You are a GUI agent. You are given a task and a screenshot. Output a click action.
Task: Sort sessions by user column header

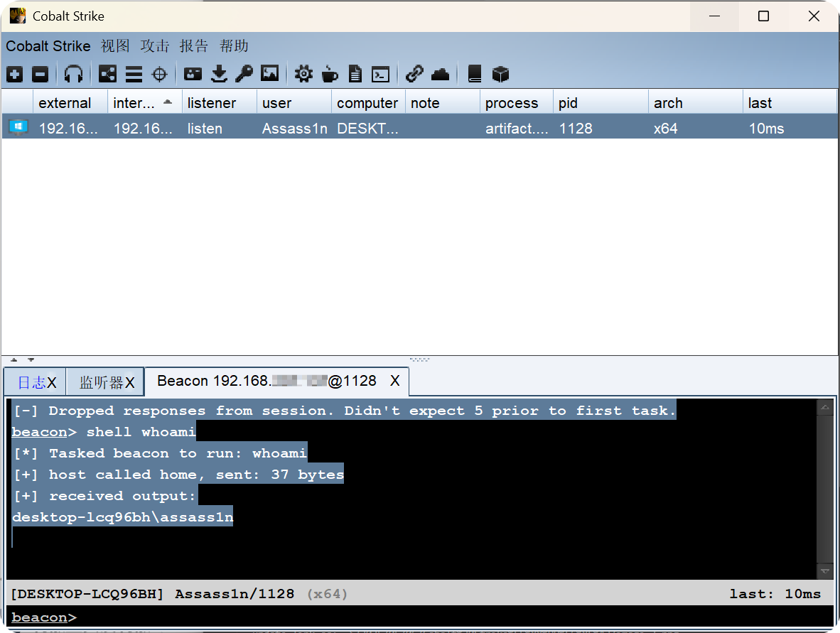pos(294,103)
